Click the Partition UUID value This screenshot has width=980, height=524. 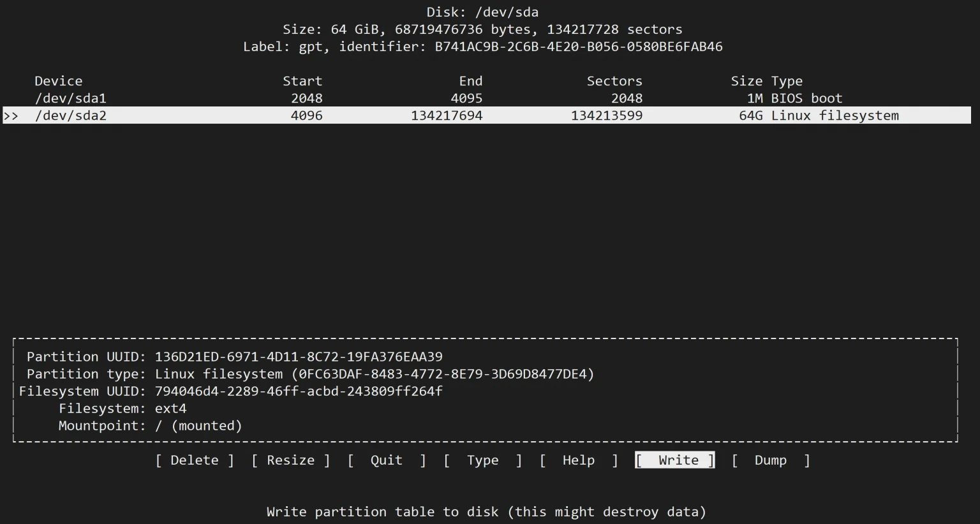tap(299, 356)
